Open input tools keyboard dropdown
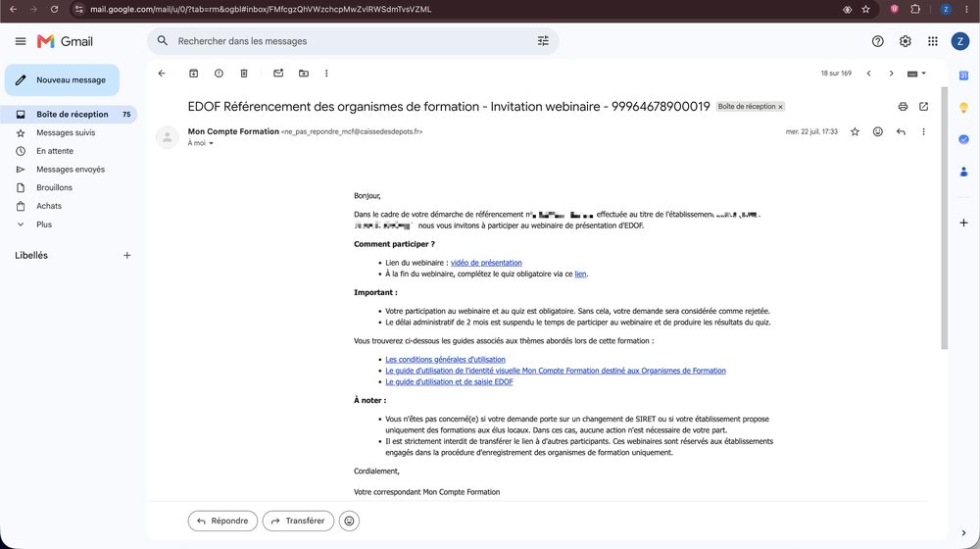Viewport: 980px width, 549px height. (x=916, y=74)
